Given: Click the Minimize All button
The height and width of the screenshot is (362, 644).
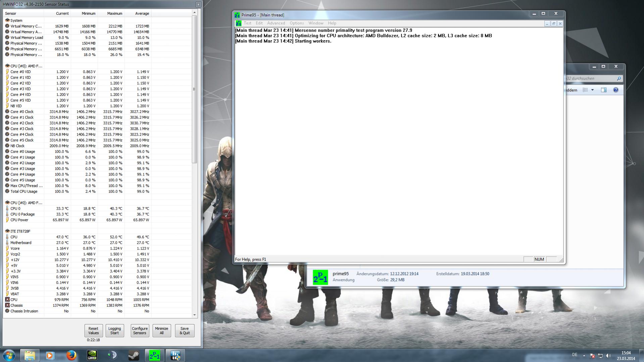Looking at the screenshot, I should pyautogui.click(x=161, y=331).
